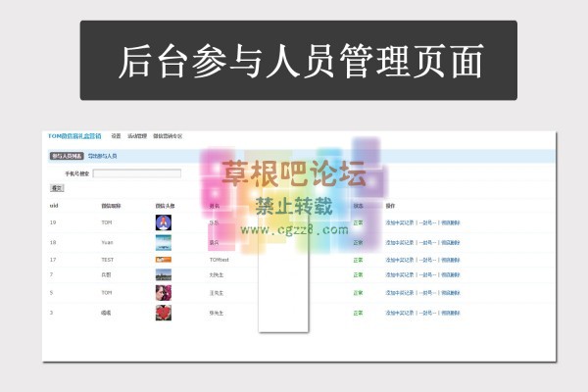Image resolution: width=588 pixels, height=392 pixels.
Task: Click 彻底删除 for user TEST row
Action: click(451, 260)
